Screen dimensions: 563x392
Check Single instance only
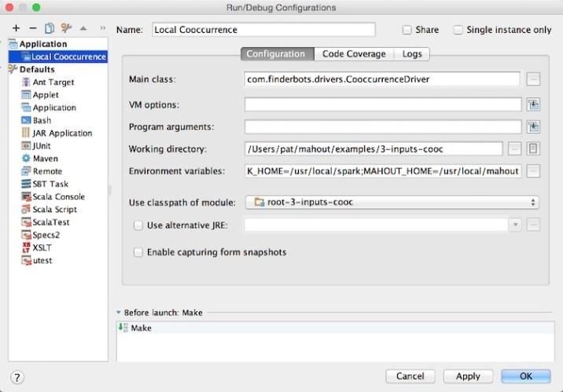click(x=458, y=30)
